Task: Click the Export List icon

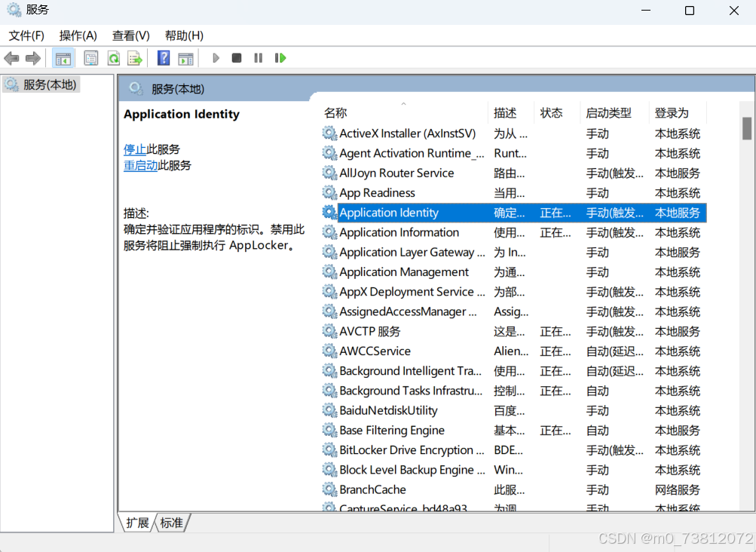Action: click(x=135, y=58)
